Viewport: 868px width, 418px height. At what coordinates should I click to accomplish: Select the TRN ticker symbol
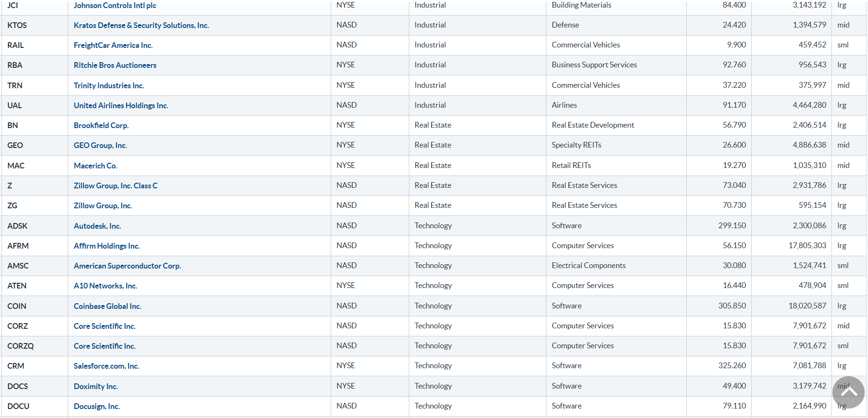click(x=15, y=85)
